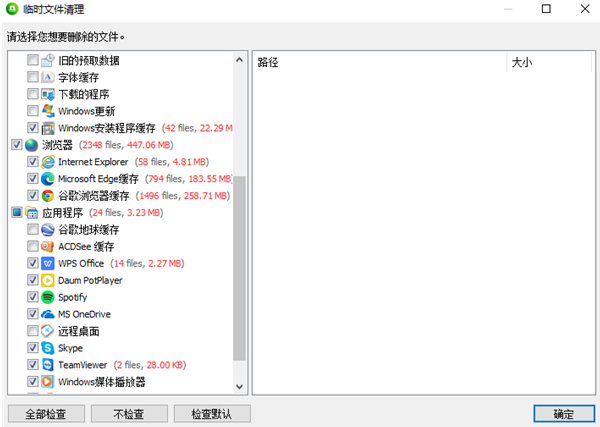Uncheck the MS OneDrive checkbox

click(33, 314)
